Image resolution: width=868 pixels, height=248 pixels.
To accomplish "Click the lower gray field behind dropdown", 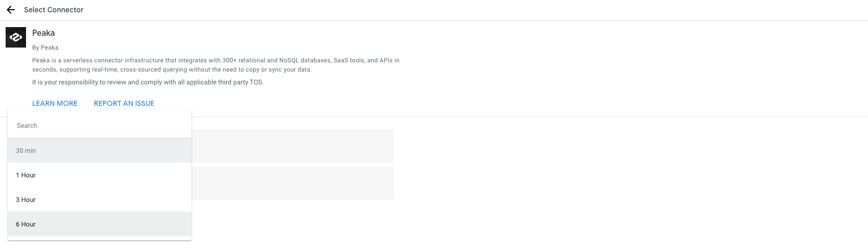I will pyautogui.click(x=292, y=183).
